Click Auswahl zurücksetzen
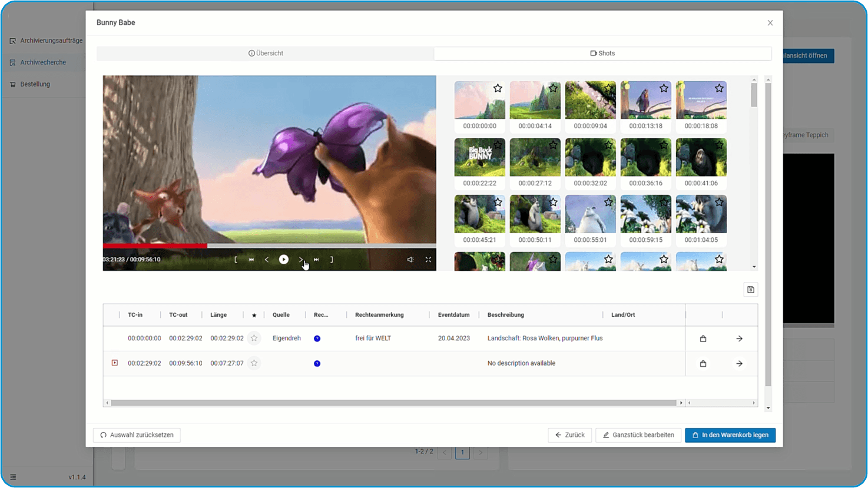868x488 pixels. click(137, 435)
